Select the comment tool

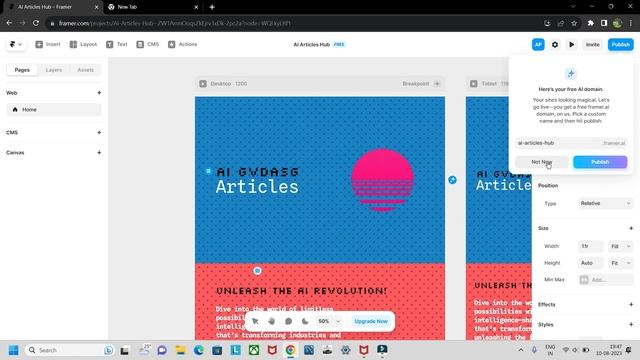click(x=289, y=321)
